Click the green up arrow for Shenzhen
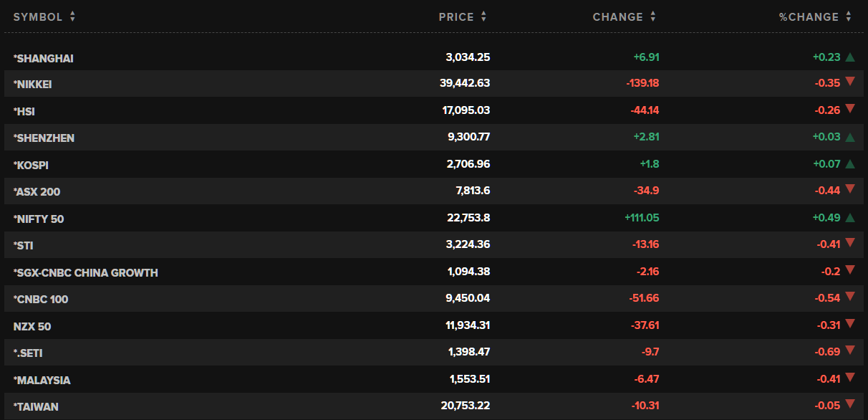This screenshot has height=420, width=868. tap(850, 138)
